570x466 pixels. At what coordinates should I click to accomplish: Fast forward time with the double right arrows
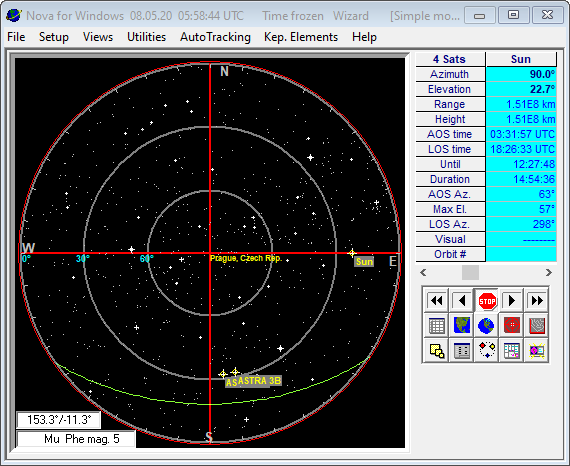(x=537, y=301)
